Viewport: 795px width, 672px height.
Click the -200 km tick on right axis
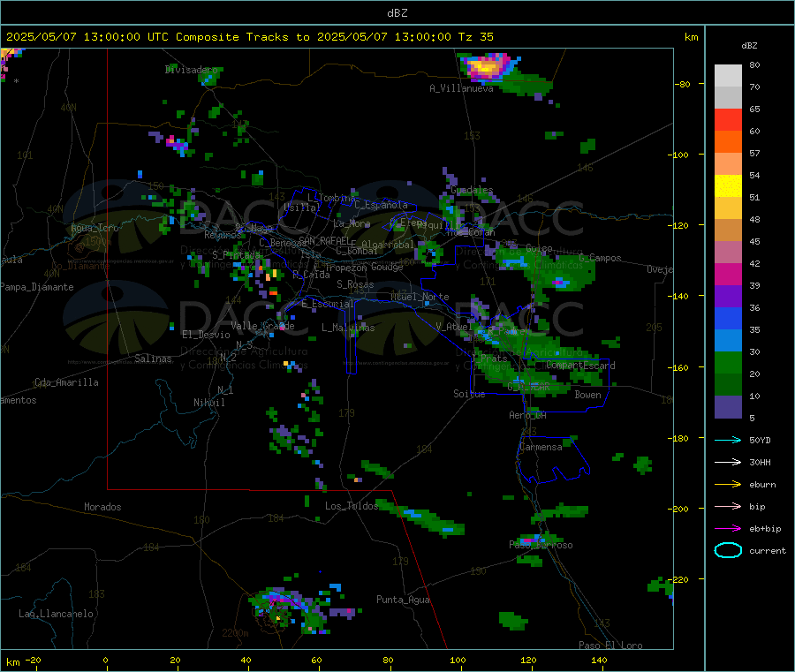point(680,509)
